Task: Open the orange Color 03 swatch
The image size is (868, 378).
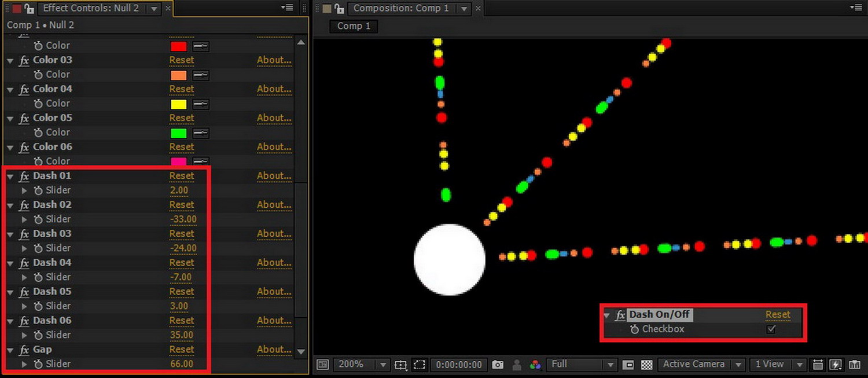Action: pos(179,75)
